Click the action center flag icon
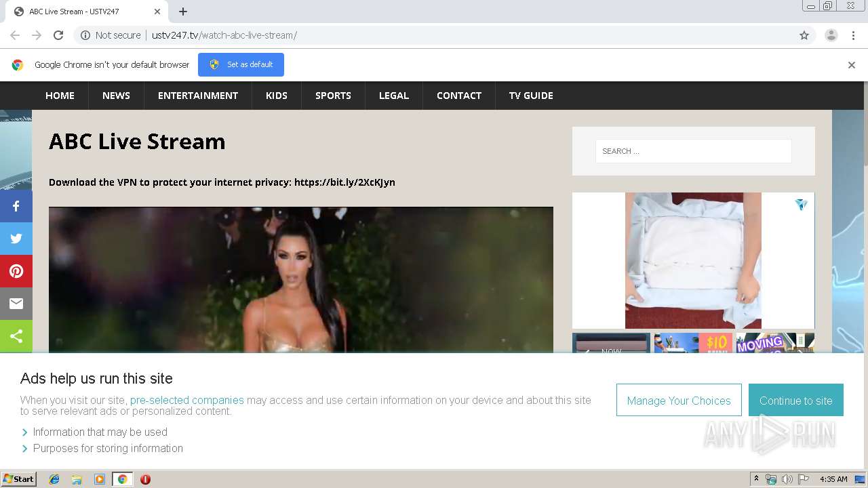 coord(804,479)
